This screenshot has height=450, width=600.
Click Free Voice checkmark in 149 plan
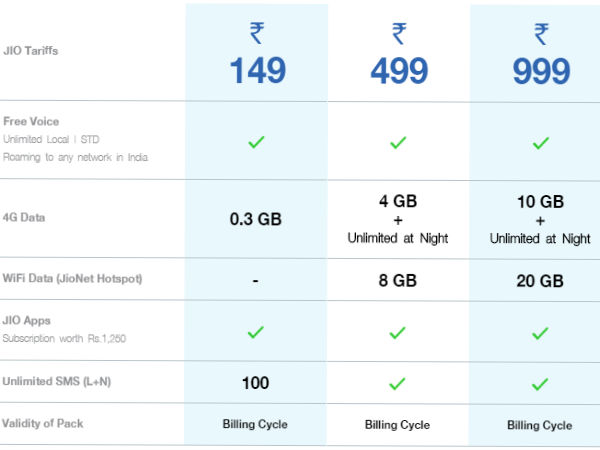(256, 142)
